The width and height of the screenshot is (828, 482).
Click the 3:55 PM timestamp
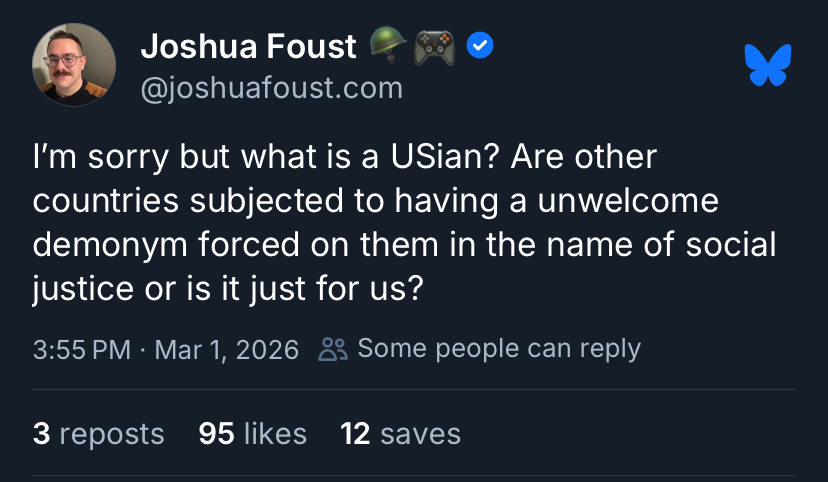(82, 349)
